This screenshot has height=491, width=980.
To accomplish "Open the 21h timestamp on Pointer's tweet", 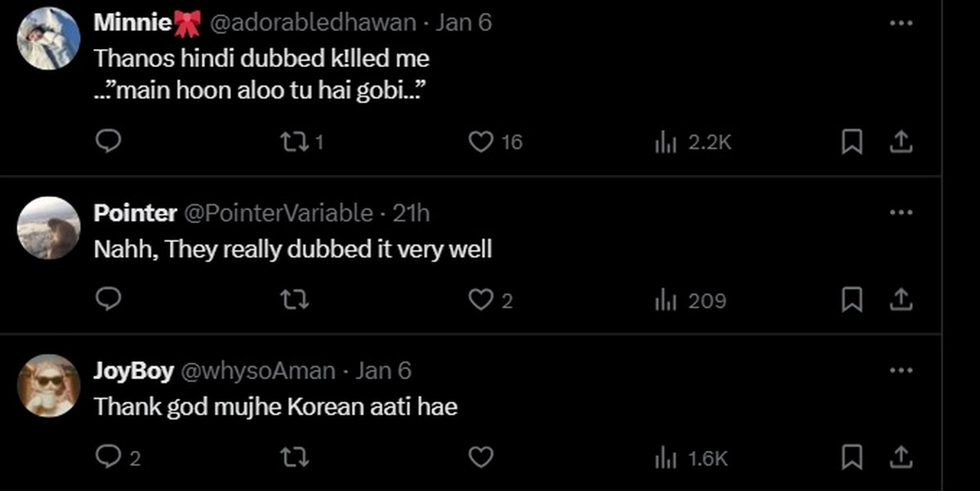I will [x=411, y=214].
